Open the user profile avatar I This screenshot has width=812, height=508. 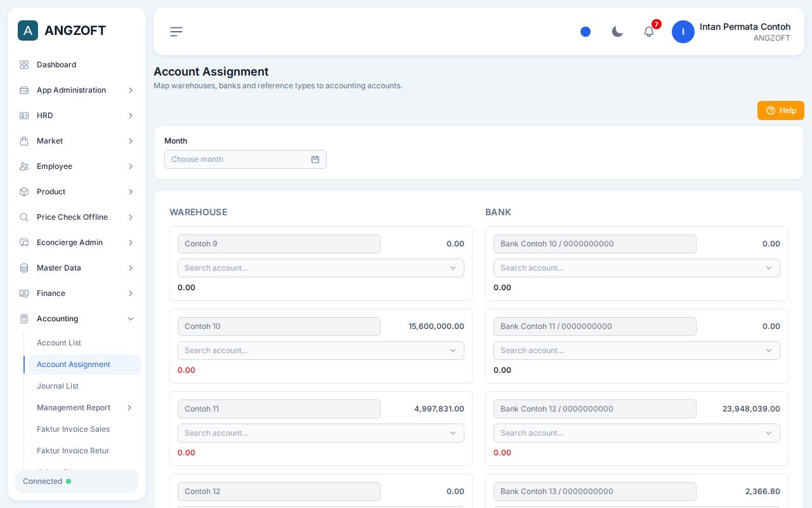[x=683, y=32]
